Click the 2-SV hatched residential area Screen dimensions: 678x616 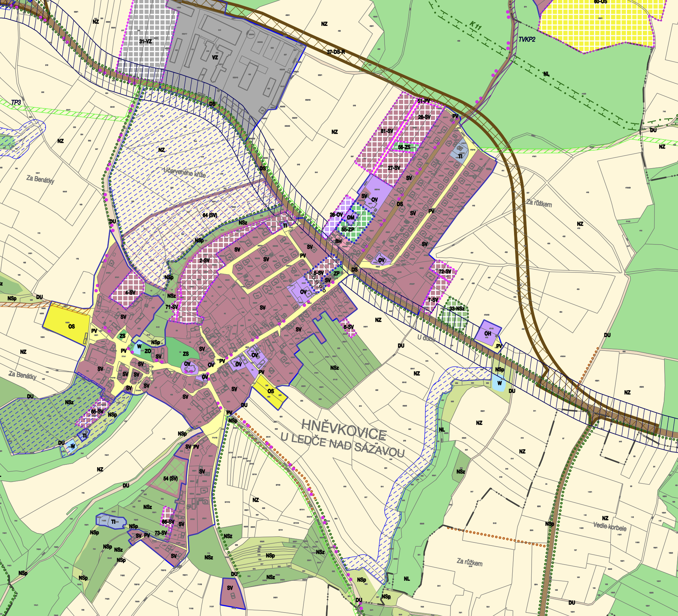point(204,260)
